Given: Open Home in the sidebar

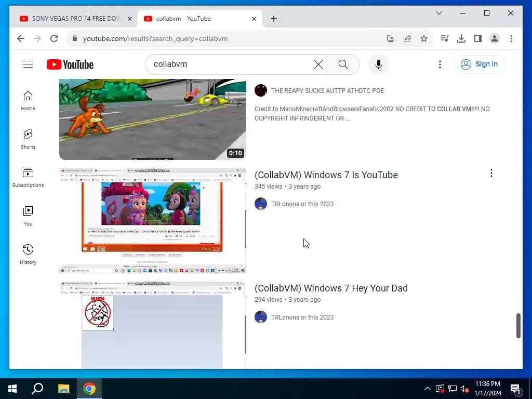Looking at the screenshot, I should coord(28,101).
